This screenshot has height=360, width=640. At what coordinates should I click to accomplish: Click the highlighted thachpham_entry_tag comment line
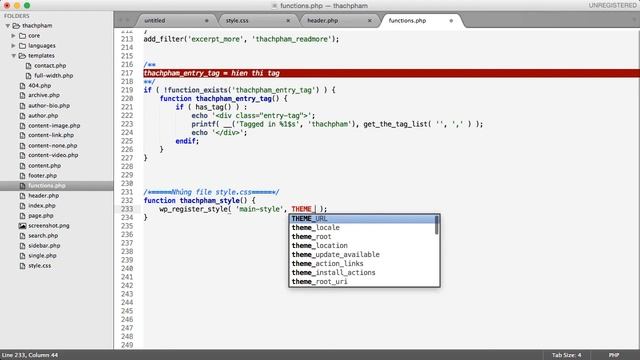coord(391,73)
